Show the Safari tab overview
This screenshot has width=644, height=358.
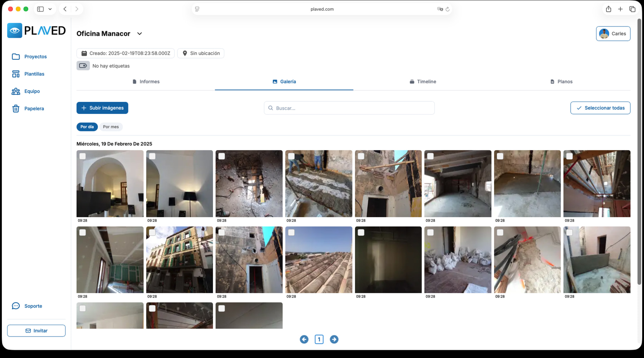632,9
